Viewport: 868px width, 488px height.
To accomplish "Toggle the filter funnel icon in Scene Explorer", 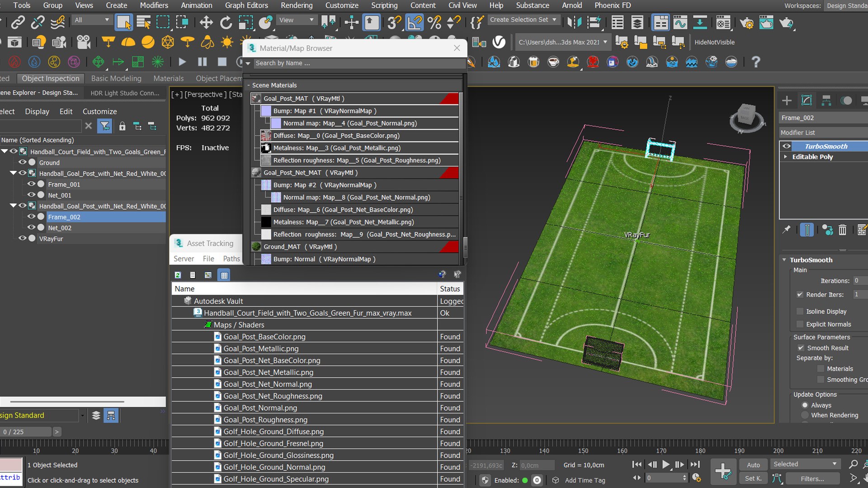I will 104,126.
